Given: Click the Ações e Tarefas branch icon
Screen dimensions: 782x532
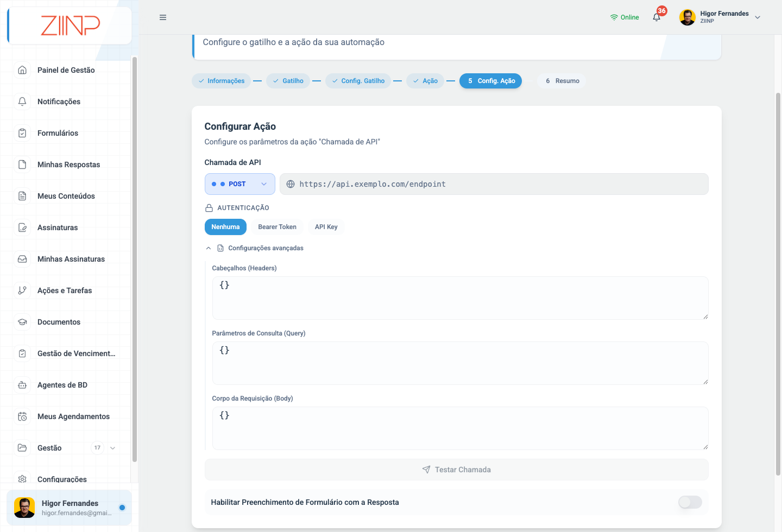Looking at the screenshot, I should click(22, 290).
